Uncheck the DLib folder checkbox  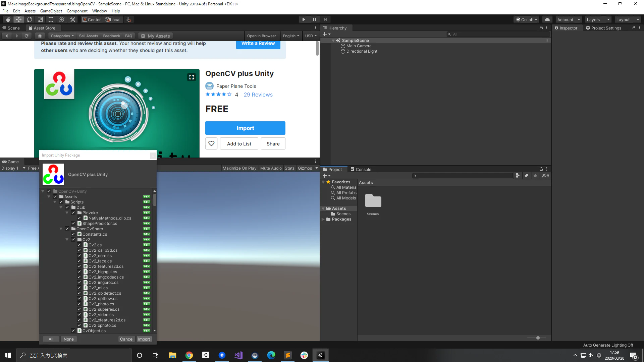[67, 207]
